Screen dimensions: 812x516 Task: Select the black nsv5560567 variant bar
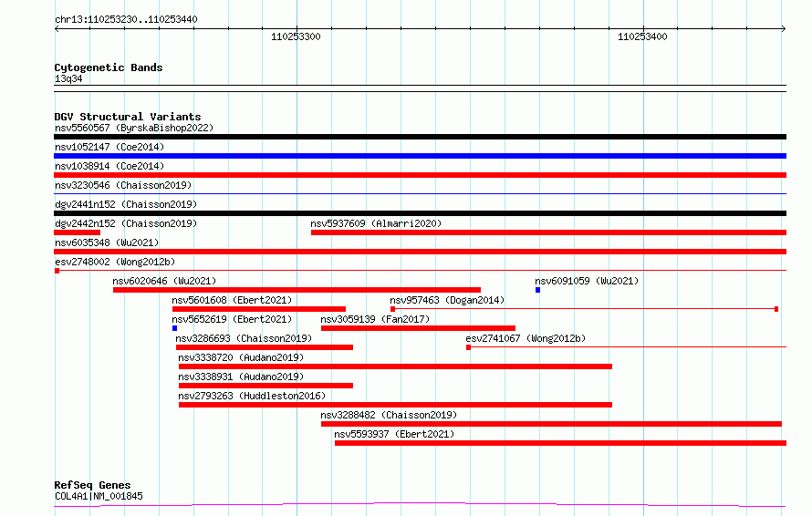[420, 137]
